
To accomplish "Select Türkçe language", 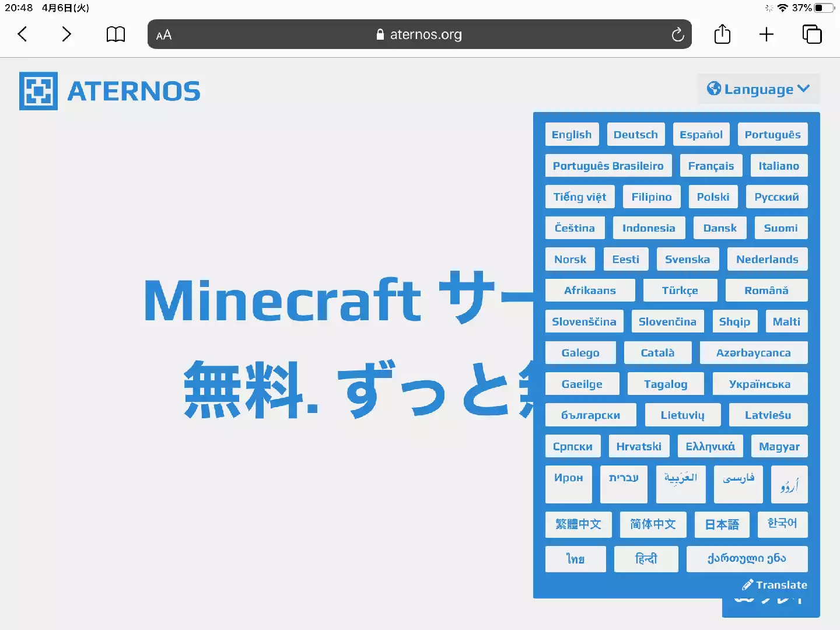I will coord(680,290).
